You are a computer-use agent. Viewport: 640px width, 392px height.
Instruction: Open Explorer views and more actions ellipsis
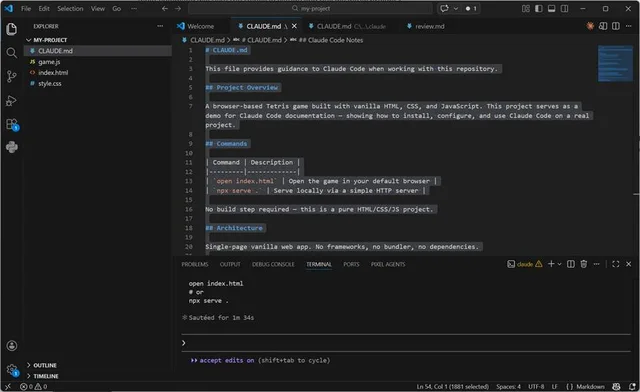[x=160, y=26]
